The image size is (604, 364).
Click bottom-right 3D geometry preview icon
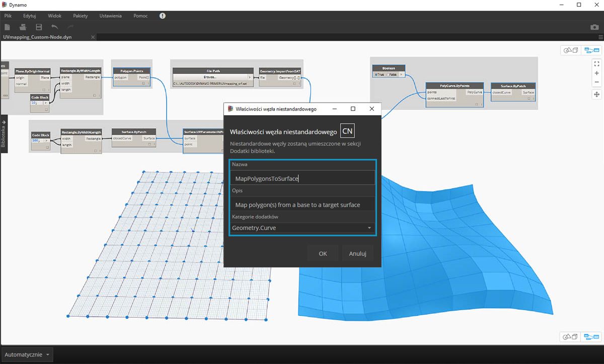(570, 336)
